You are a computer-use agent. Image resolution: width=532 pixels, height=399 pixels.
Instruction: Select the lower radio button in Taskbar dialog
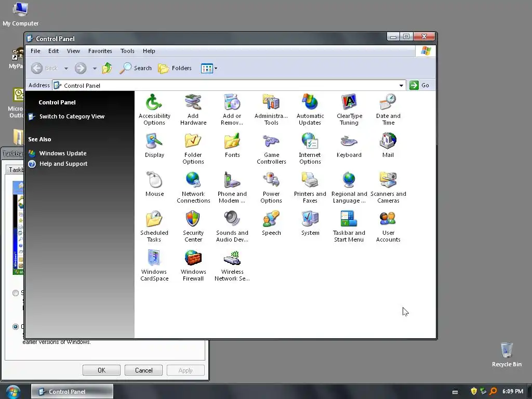pos(15,327)
